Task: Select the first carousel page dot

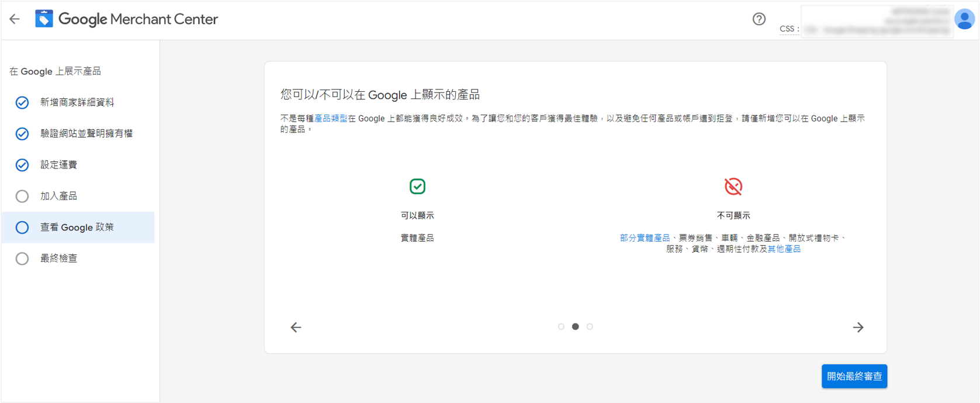Action: pos(561,327)
